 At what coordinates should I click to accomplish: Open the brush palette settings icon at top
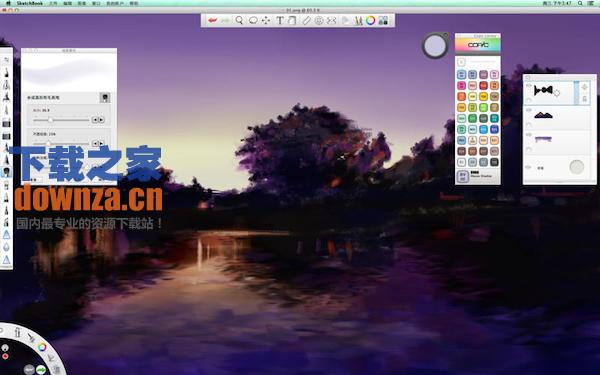tap(6, 60)
